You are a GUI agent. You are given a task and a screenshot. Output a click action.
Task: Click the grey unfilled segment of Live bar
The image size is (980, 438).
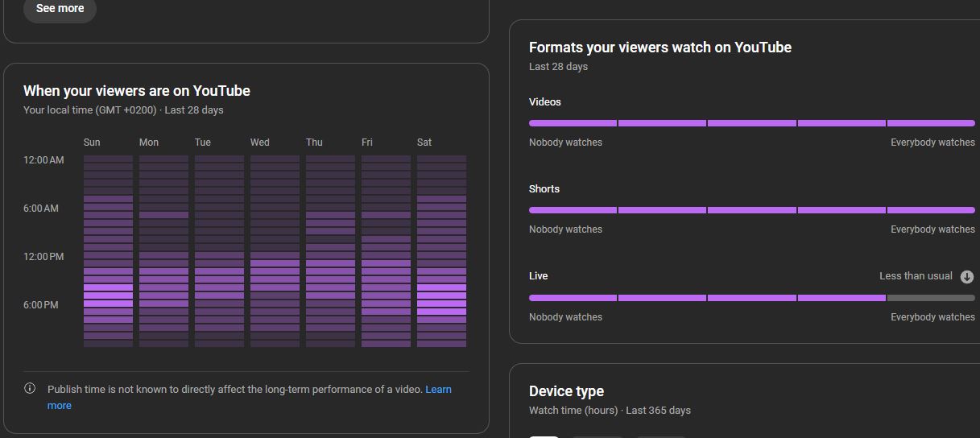coord(931,298)
